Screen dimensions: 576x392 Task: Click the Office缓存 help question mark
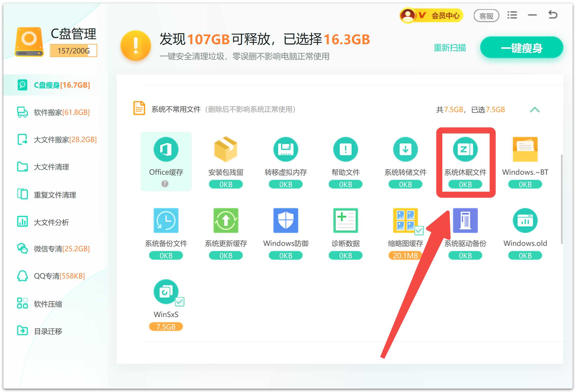coord(165,184)
